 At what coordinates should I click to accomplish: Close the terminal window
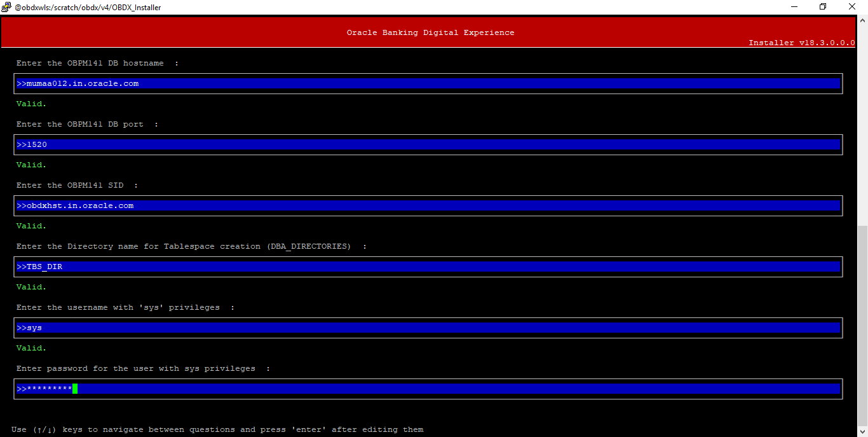click(852, 7)
